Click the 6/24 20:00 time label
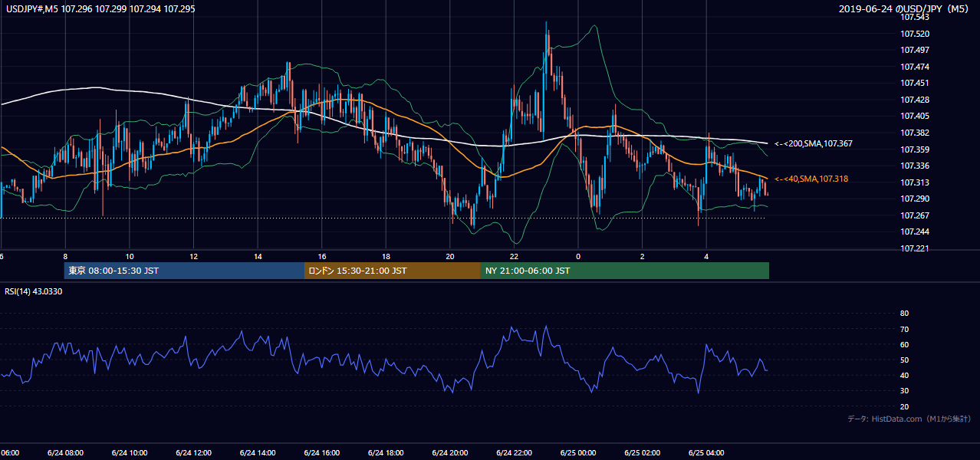The image size is (980, 460). [x=450, y=452]
